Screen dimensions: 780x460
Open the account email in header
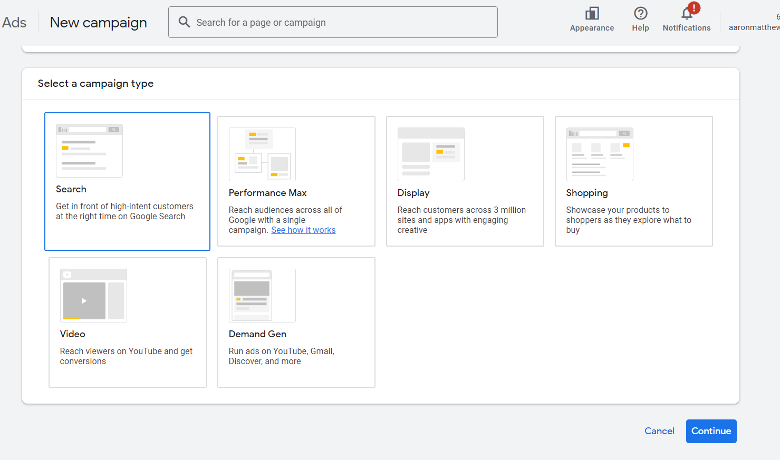[x=754, y=27]
